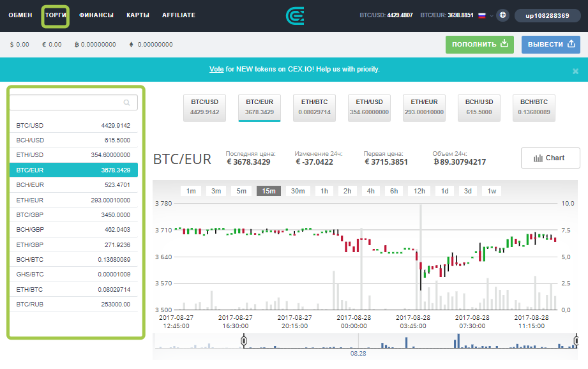Select BTC/GBP row in pair list

[73, 215]
